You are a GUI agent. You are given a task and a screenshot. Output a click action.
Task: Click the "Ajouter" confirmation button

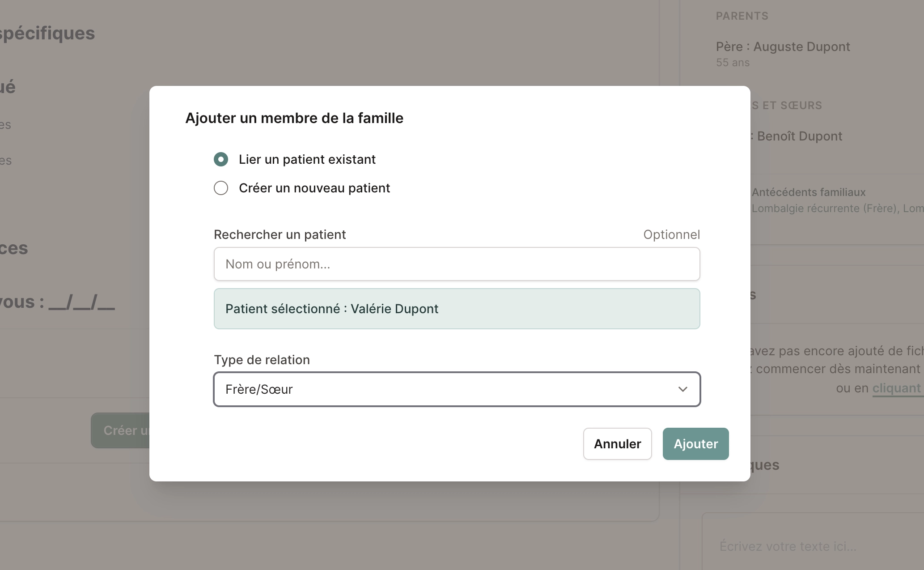(x=695, y=443)
